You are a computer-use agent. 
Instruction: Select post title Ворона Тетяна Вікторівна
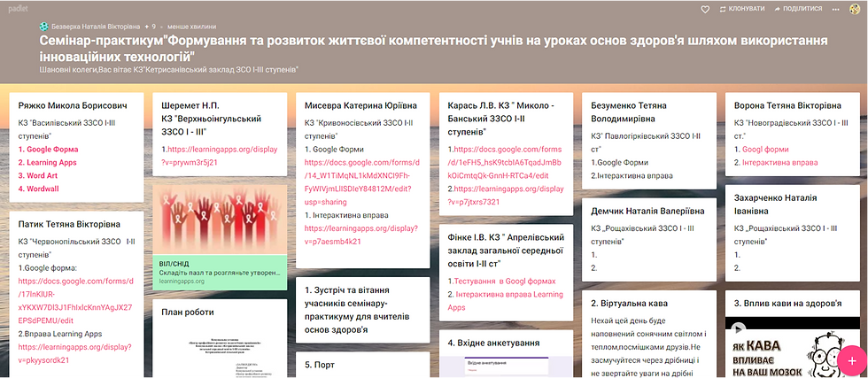[787, 105]
